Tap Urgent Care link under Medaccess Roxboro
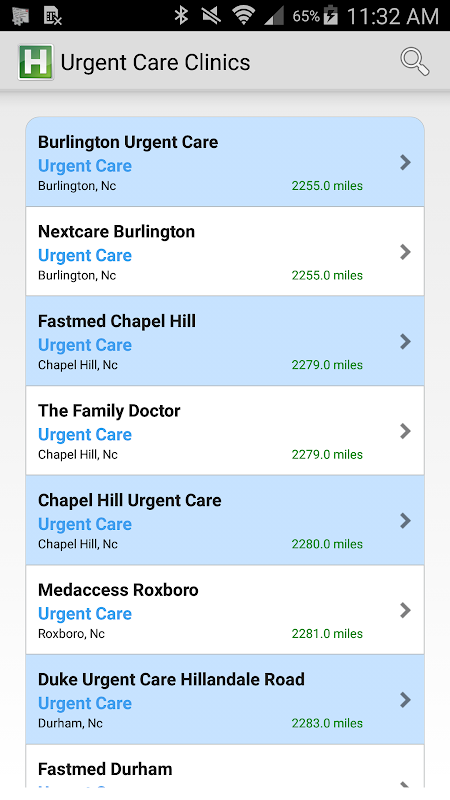Image resolution: width=450 pixels, height=800 pixels. (85, 614)
